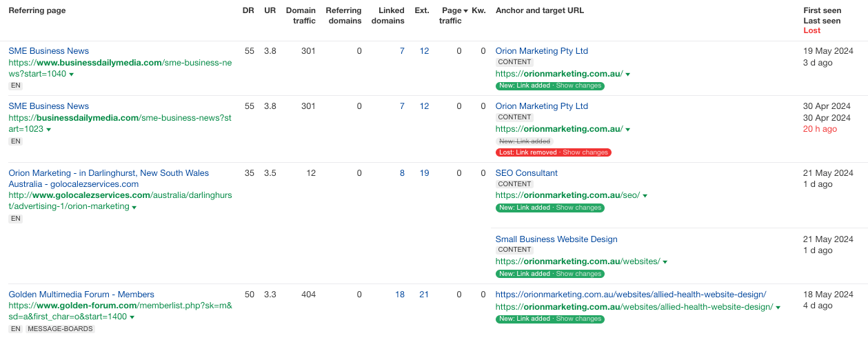Select the Anchor and target URL header
The height and width of the screenshot is (338, 868).
540,11
